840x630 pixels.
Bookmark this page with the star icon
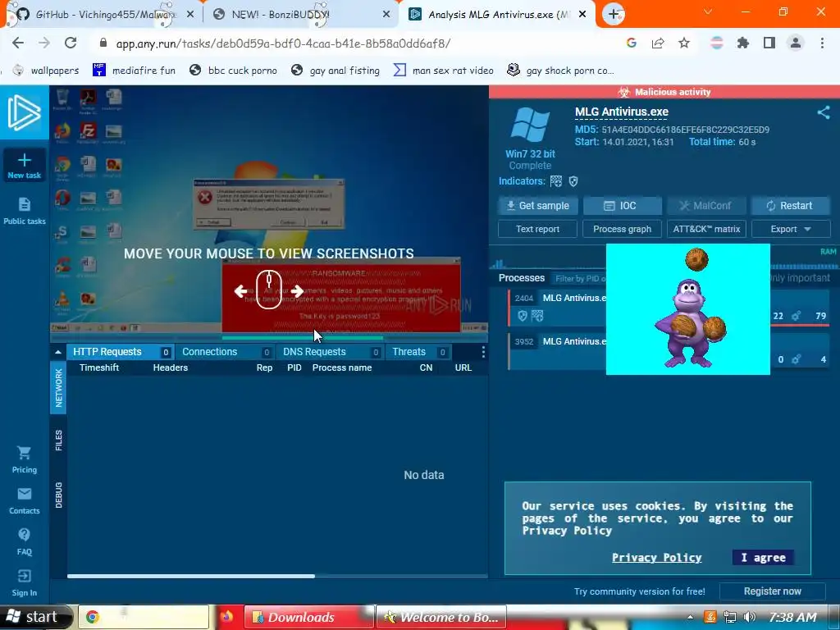684,43
